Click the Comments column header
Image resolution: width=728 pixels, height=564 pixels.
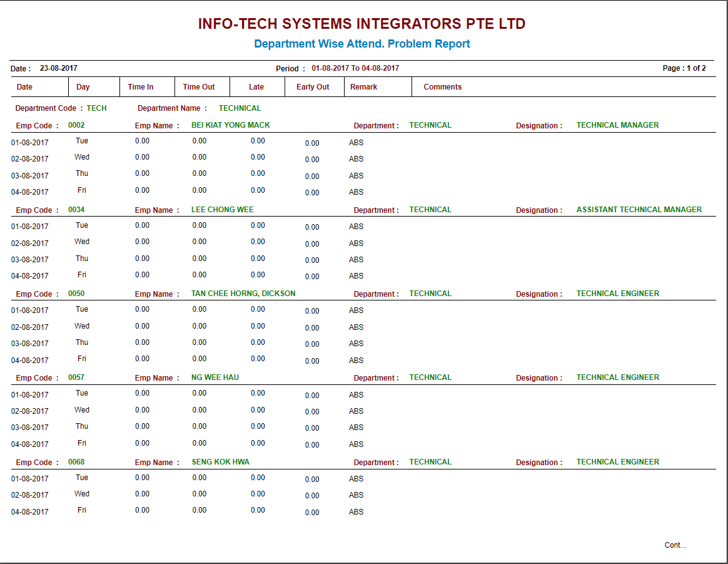coord(442,87)
